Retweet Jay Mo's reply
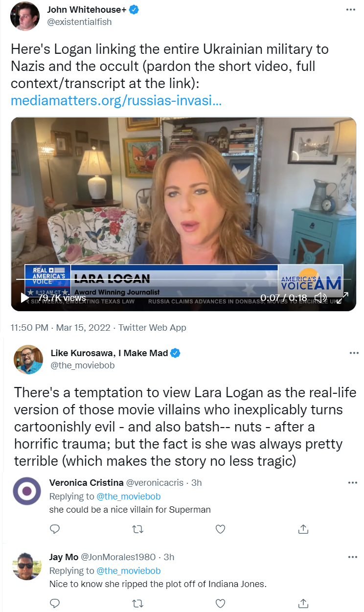Image resolution: width=364 pixels, height=612 pixels. (138, 603)
